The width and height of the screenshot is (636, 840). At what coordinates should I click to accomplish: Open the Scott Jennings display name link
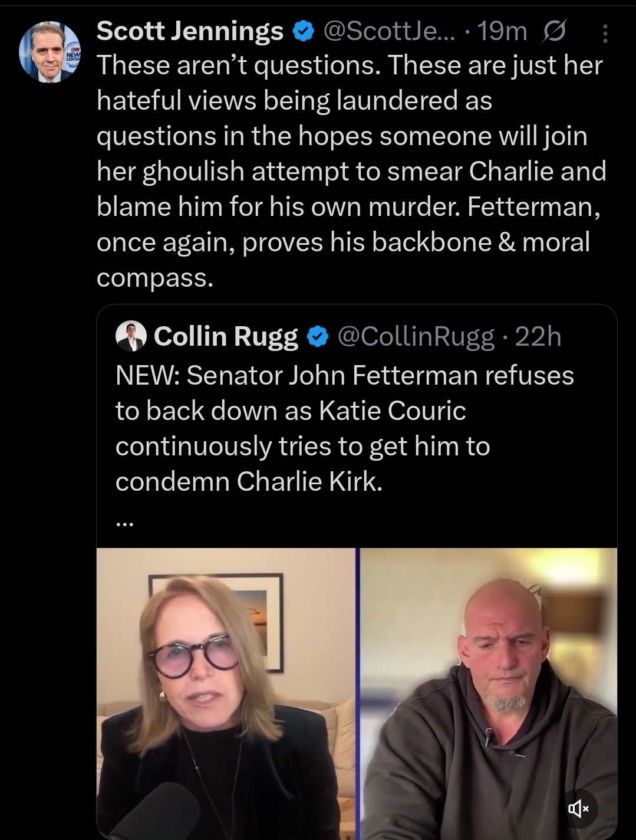tap(190, 31)
